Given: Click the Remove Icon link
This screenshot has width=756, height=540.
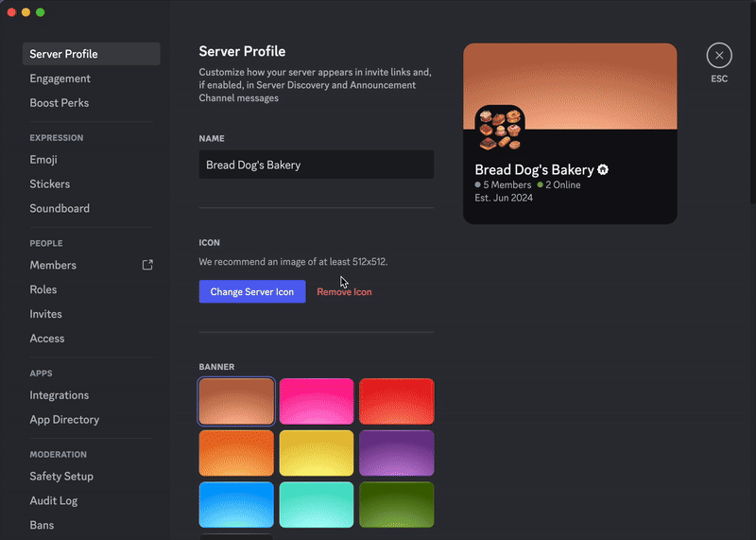Looking at the screenshot, I should point(344,292).
